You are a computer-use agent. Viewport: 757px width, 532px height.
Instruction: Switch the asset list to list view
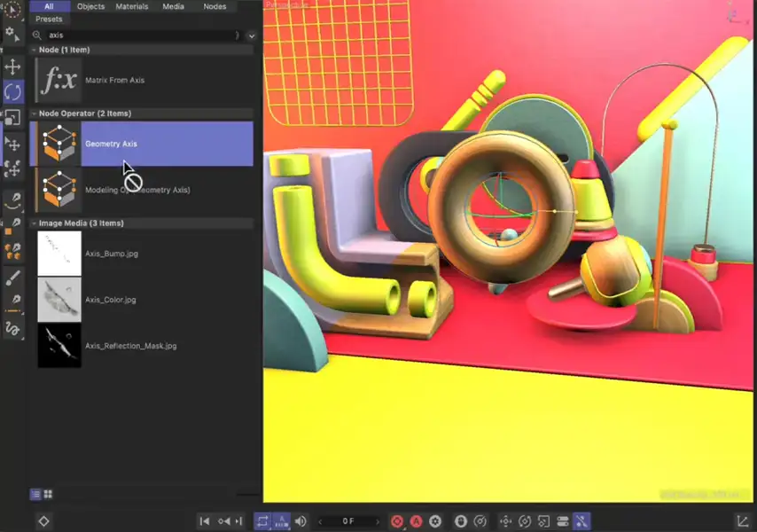click(x=35, y=494)
